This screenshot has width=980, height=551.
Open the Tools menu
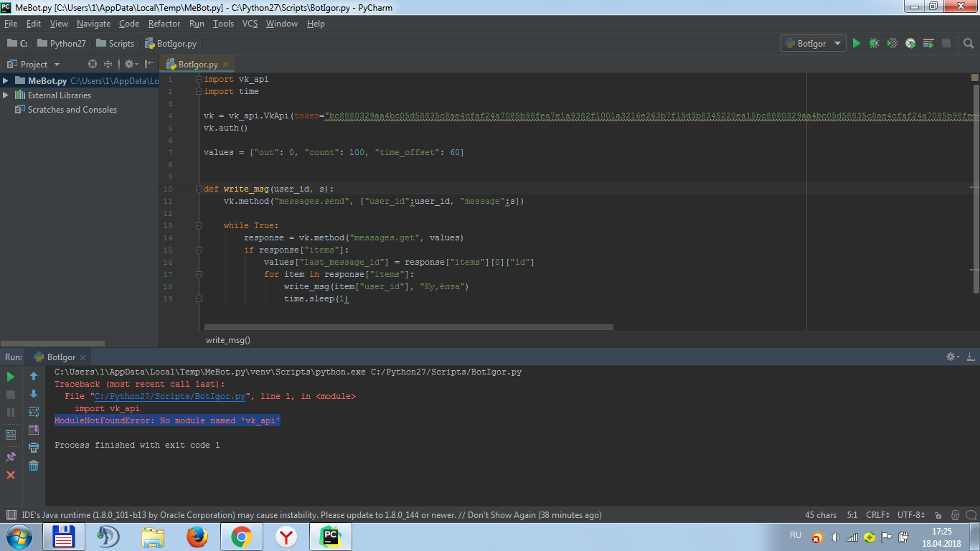[x=223, y=24]
